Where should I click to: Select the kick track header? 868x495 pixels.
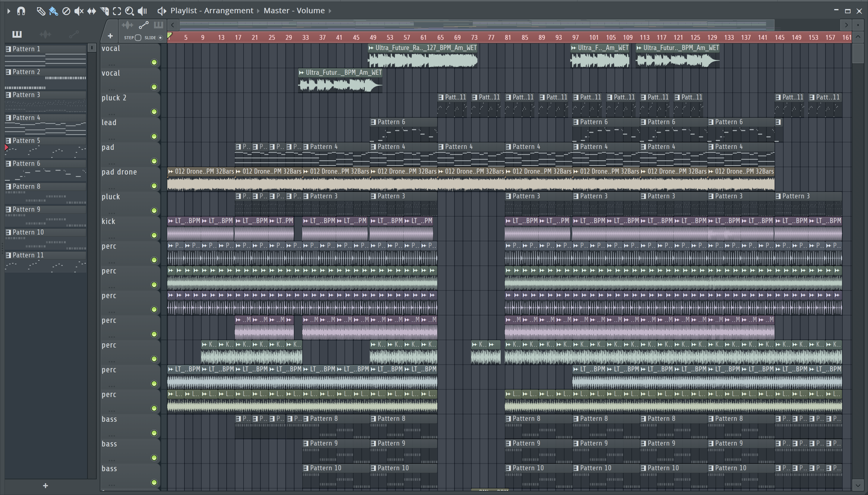130,229
